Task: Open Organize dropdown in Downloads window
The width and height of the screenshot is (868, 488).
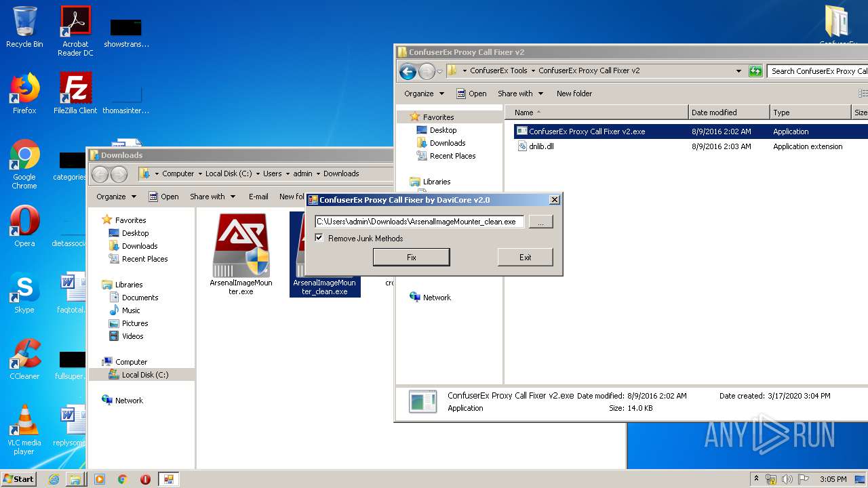Action: (x=117, y=197)
